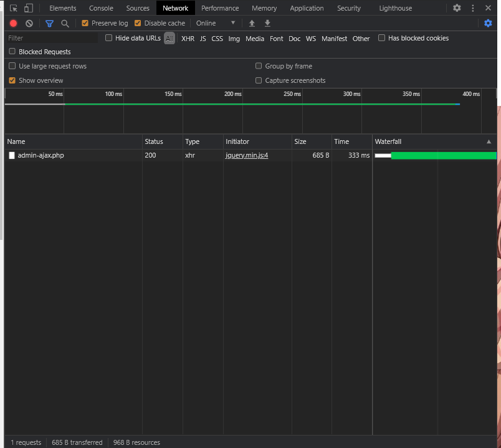The width and height of the screenshot is (501, 448).
Task: Open the network search magnifier
Action: click(65, 23)
